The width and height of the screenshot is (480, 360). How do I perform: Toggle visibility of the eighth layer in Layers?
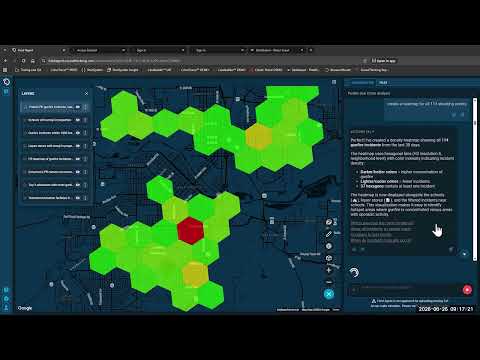click(x=78, y=198)
